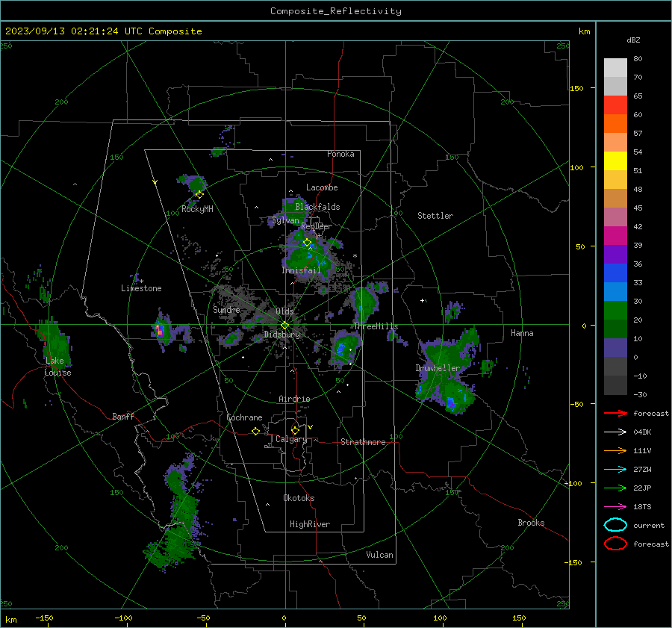672x628 pixels.
Task: Click the intense storm cell west of Sundre
Action: point(160,329)
